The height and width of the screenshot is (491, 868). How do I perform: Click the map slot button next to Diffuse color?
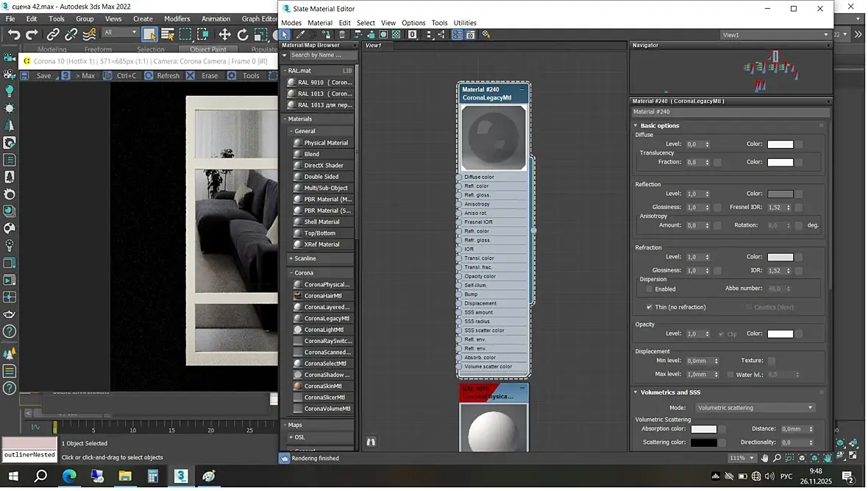pyautogui.click(x=799, y=144)
